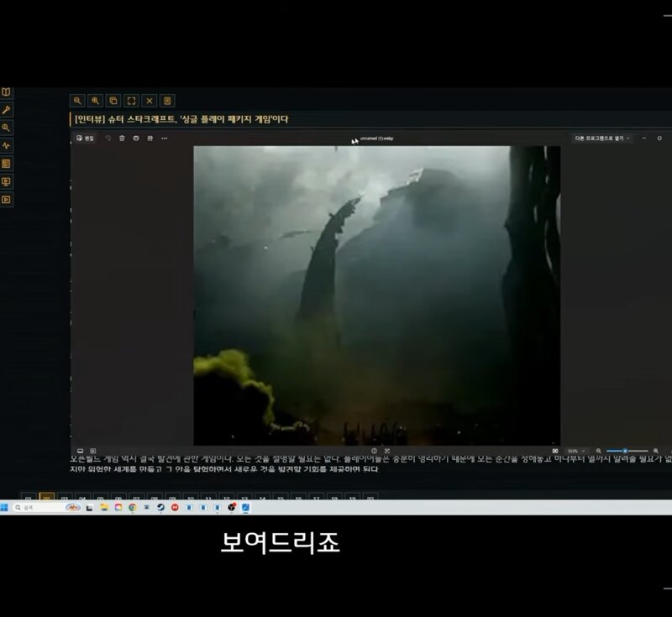672x617 pixels.
Task: Select highlighted page tab 02
Action: (x=46, y=497)
